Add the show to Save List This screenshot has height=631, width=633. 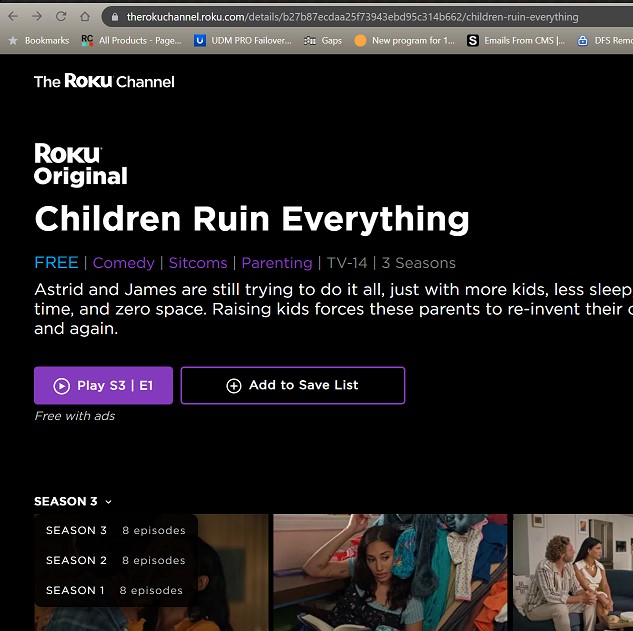pos(293,385)
